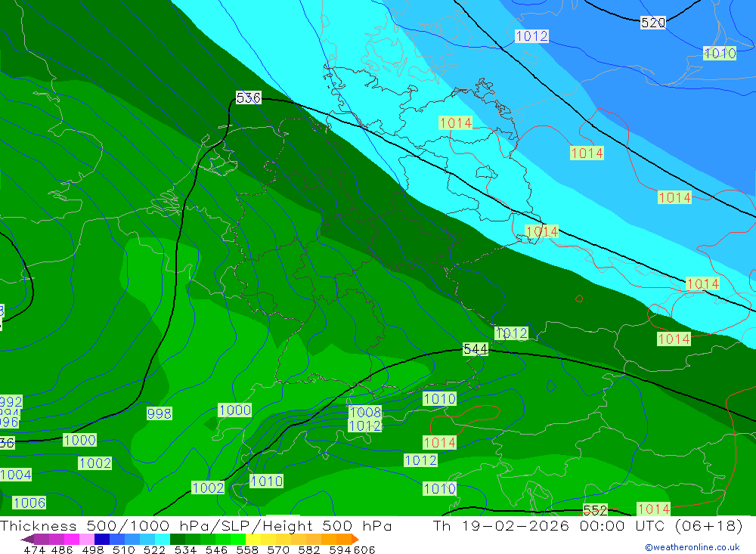Viewport: 756px width, 554px height.
Task: Click the legend value 546
Action: [x=216, y=549]
